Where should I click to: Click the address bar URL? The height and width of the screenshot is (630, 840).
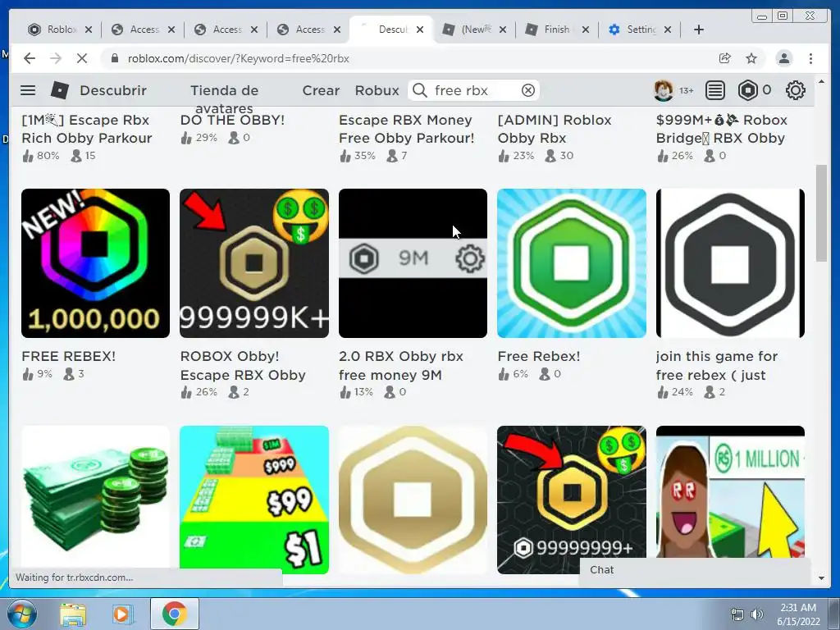(239, 58)
